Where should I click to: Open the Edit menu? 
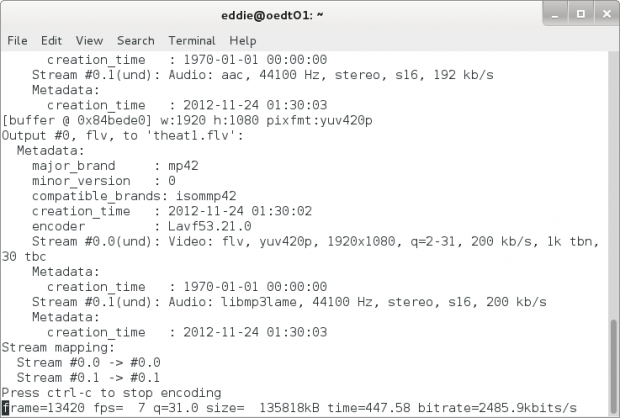click(51, 41)
